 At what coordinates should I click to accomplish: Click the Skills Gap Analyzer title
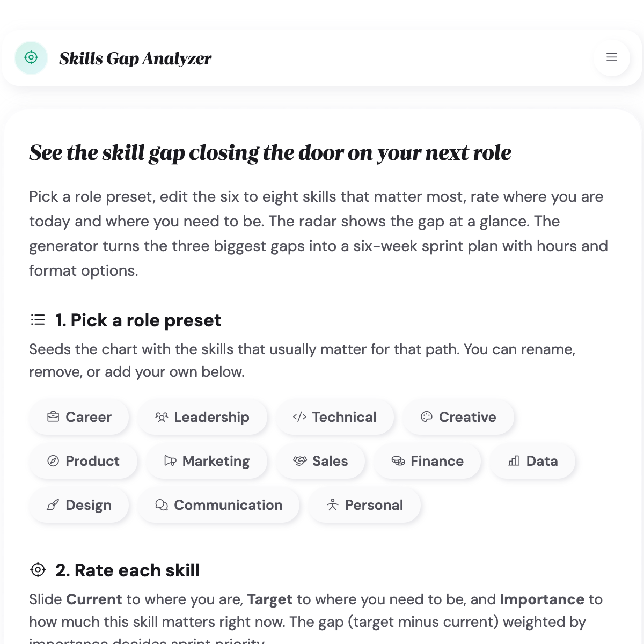click(x=135, y=58)
